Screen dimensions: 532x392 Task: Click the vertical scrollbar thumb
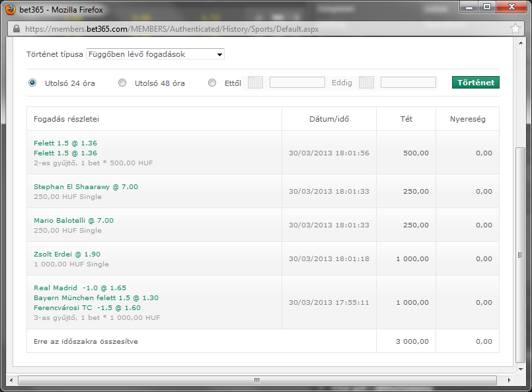521,255
